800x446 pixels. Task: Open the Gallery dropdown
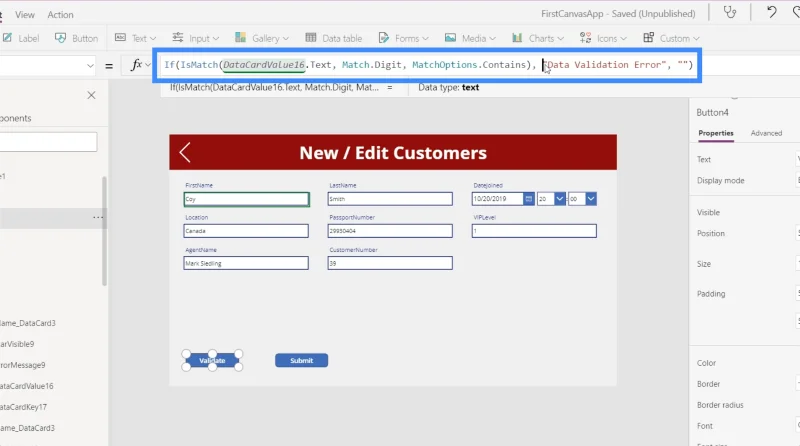coord(262,38)
